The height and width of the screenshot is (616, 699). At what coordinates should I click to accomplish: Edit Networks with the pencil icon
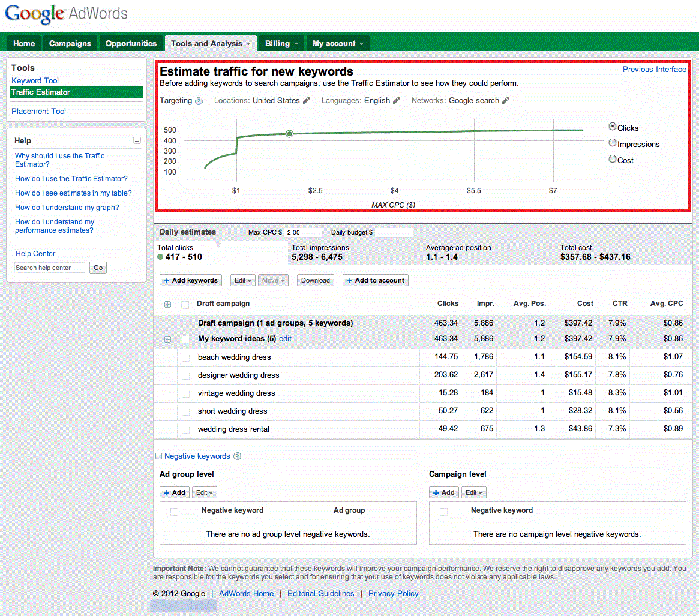point(506,101)
